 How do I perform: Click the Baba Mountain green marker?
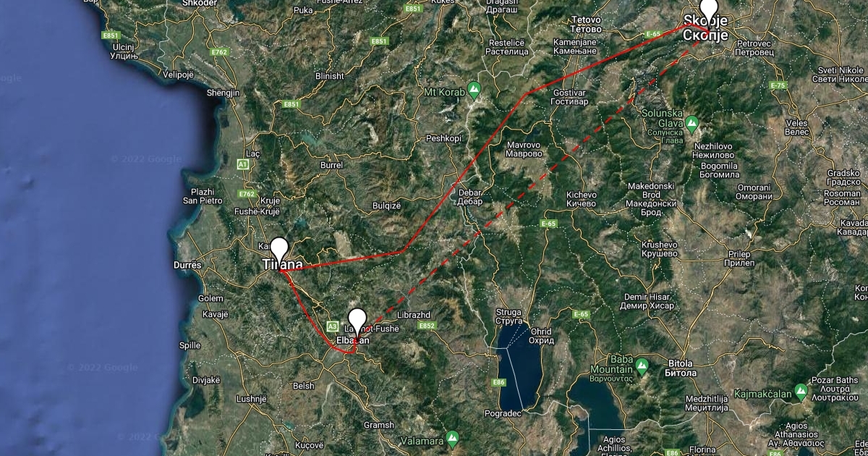click(642, 370)
